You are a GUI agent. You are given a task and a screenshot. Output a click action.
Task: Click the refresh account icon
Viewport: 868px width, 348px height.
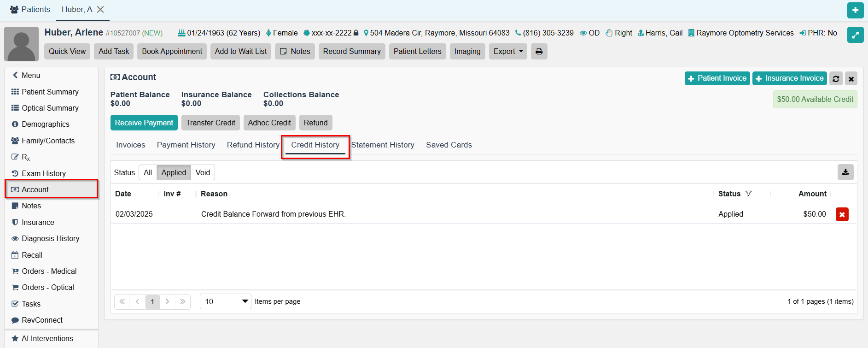[x=836, y=79]
